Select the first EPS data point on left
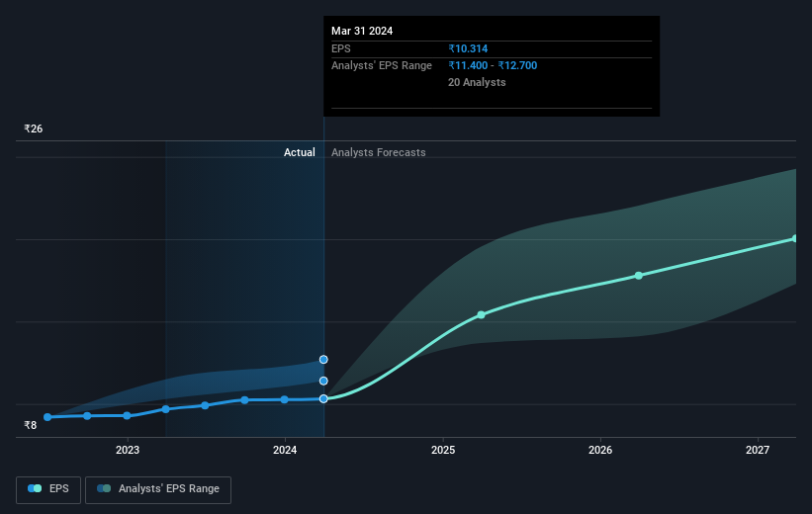The width and height of the screenshot is (812, 514). pyautogui.click(x=47, y=417)
